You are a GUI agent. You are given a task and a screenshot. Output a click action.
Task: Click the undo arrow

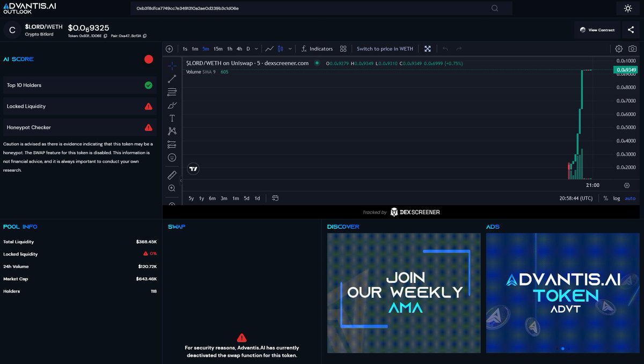[x=445, y=49]
